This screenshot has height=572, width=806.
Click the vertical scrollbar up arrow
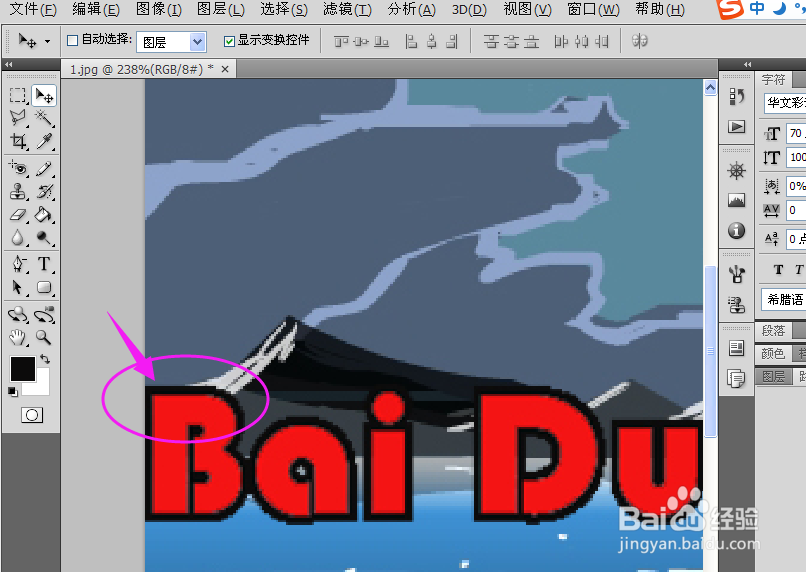point(710,88)
